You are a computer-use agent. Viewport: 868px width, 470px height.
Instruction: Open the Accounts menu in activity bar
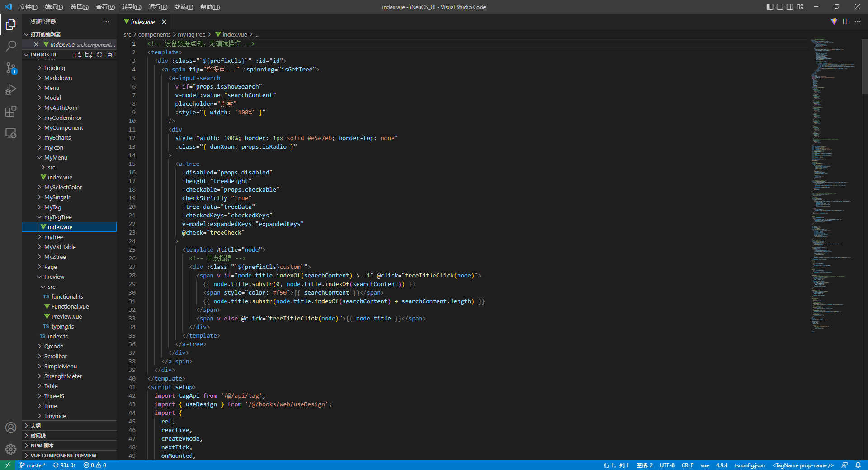click(11, 428)
